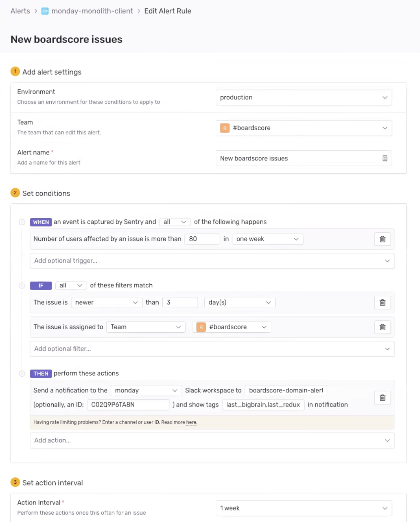Open the one week interval dropdown

267,239
